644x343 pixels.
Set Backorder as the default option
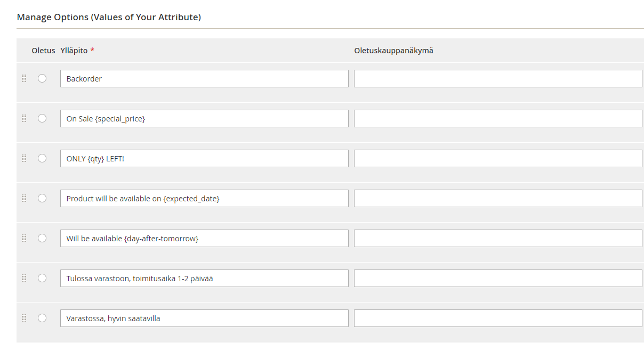[42, 78]
